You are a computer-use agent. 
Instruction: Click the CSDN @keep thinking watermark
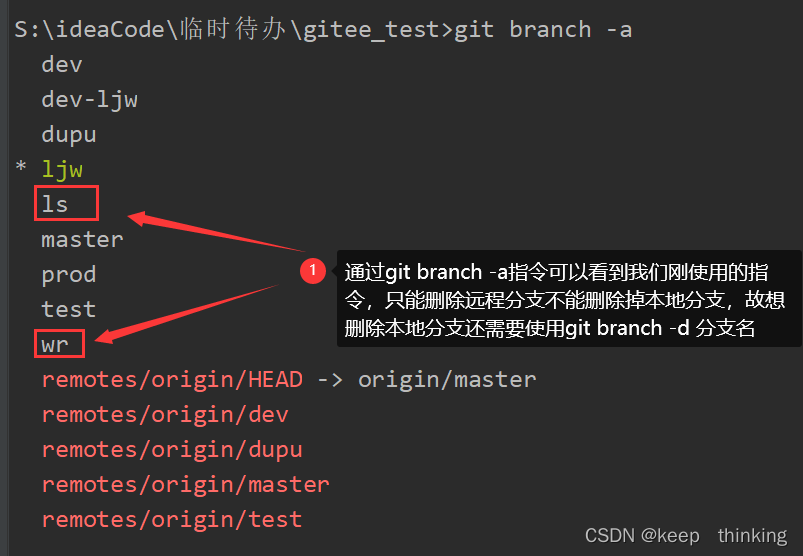[x=686, y=536]
